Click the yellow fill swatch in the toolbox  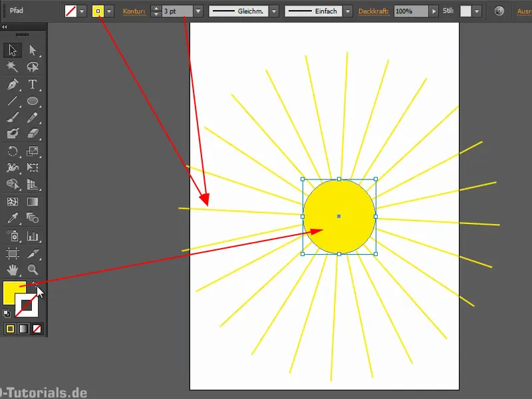coord(10,292)
